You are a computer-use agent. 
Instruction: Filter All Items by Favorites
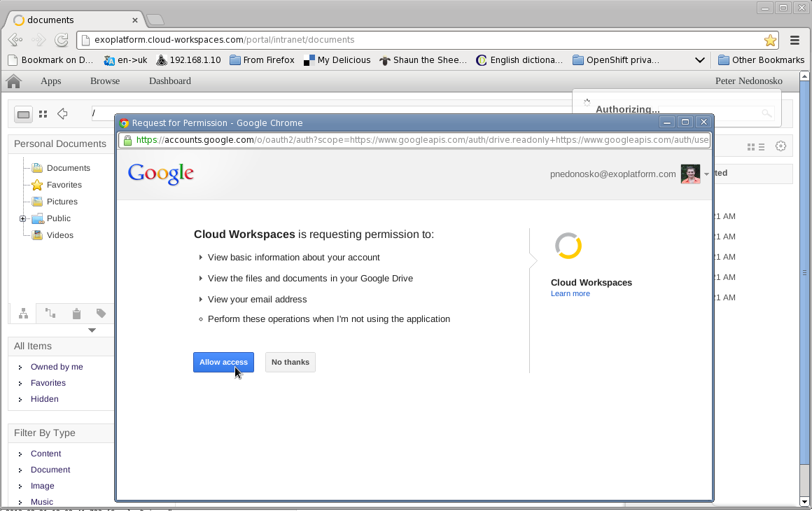pyautogui.click(x=48, y=383)
